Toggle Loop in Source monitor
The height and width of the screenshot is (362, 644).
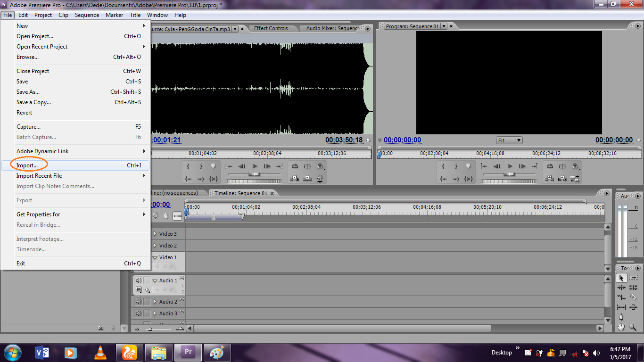point(295,166)
